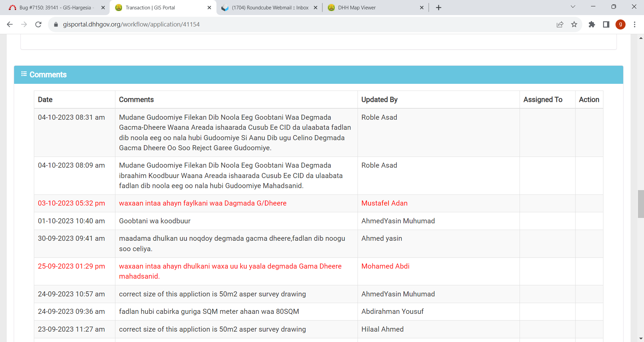Open a new browser tab
Viewport: 644px width, 342px height.
pyautogui.click(x=439, y=8)
